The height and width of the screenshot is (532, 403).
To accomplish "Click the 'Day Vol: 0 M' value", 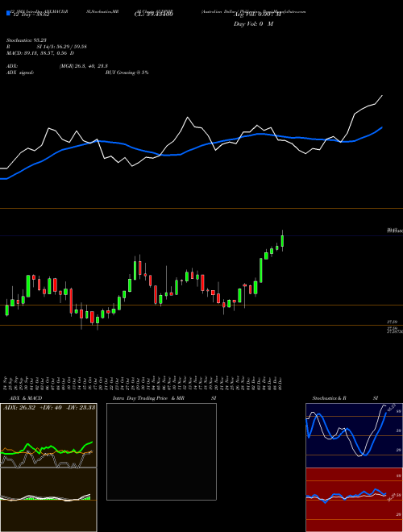I will click(253, 24).
